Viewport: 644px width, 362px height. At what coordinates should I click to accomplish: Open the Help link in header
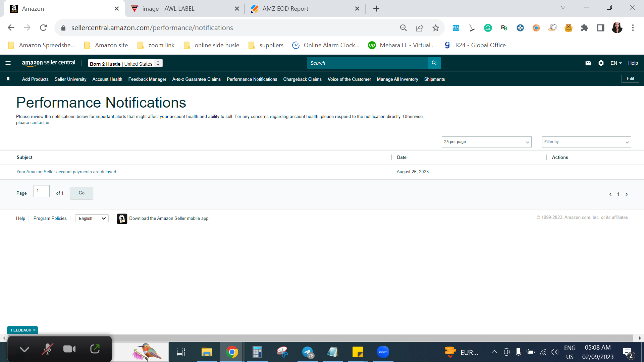pyautogui.click(x=633, y=63)
